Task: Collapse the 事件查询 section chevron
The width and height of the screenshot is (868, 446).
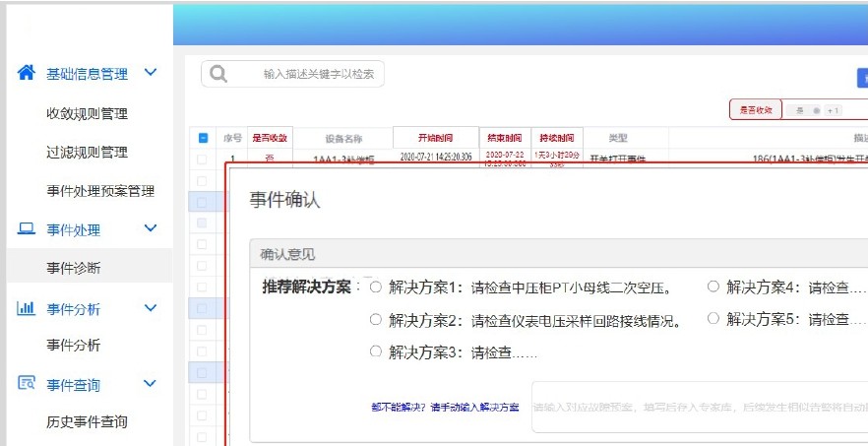Action: [151, 384]
